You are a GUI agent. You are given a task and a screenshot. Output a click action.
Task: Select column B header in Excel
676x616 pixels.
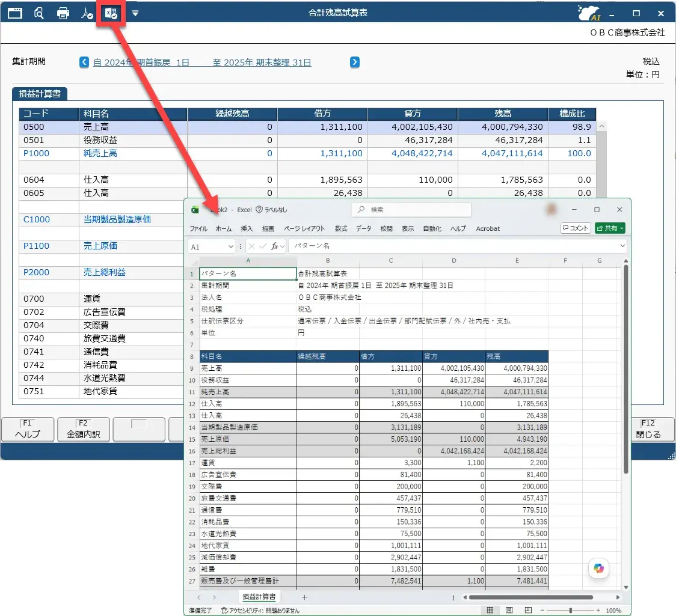(328, 261)
